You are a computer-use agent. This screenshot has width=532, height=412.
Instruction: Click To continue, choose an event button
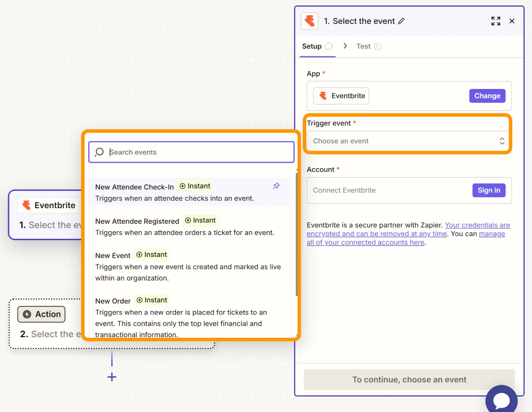409,380
